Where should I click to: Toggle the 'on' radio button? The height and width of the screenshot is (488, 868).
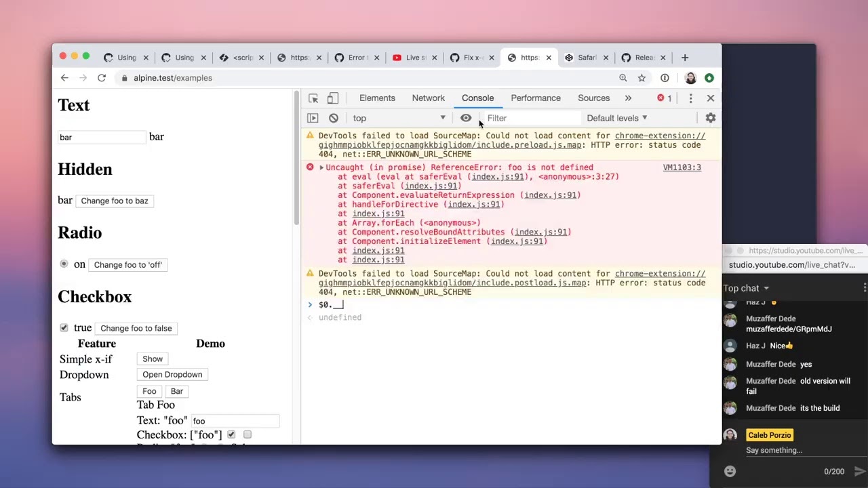(x=64, y=264)
